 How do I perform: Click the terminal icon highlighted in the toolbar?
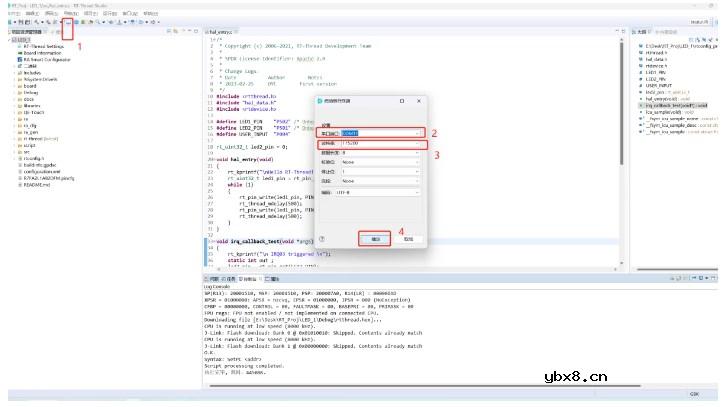(66, 20)
